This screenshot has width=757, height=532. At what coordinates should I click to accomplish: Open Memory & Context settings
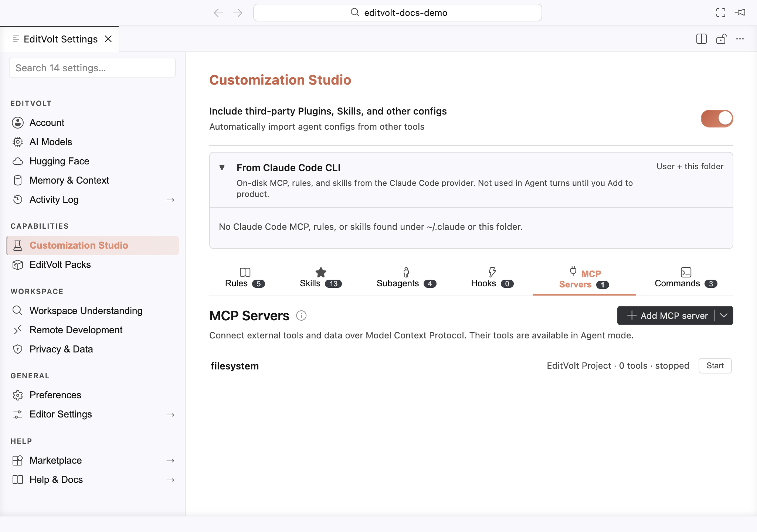(x=92, y=180)
